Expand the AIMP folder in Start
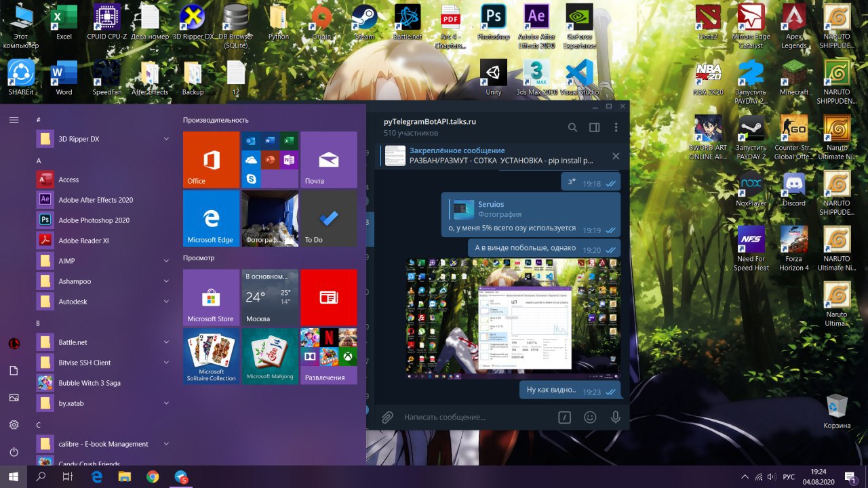Viewport: 868px width, 488px height. click(x=103, y=261)
